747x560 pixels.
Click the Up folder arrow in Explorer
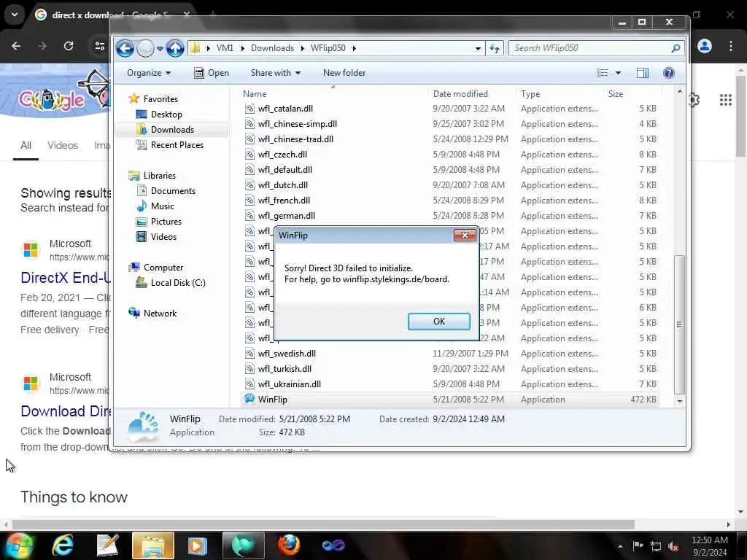pos(175,48)
